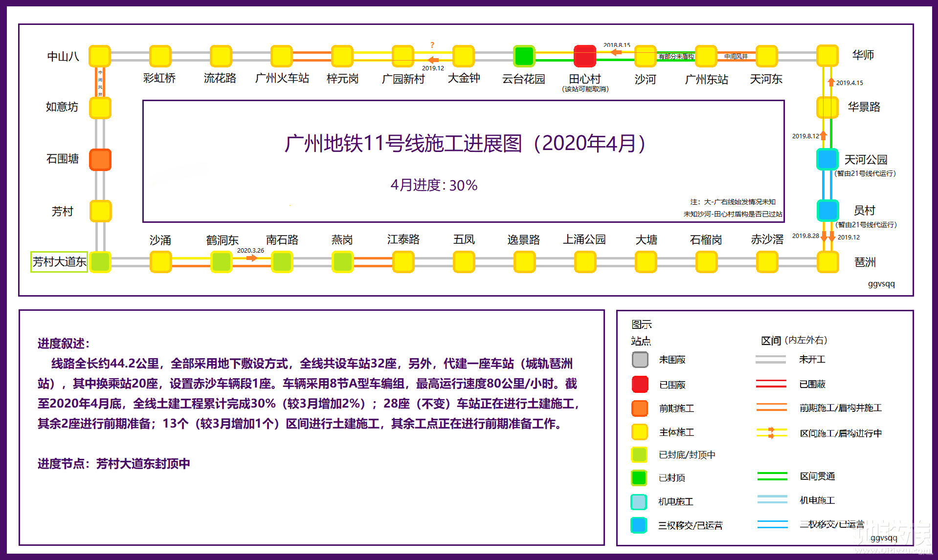Screen dimensions: 938x560
Task: Select the blue 员村 station square
Action: pos(828,211)
